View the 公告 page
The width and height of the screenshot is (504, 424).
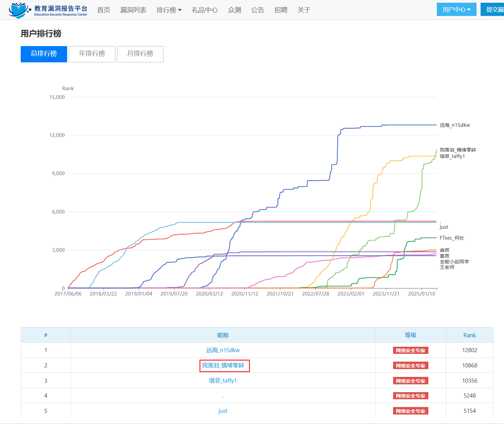click(x=257, y=10)
